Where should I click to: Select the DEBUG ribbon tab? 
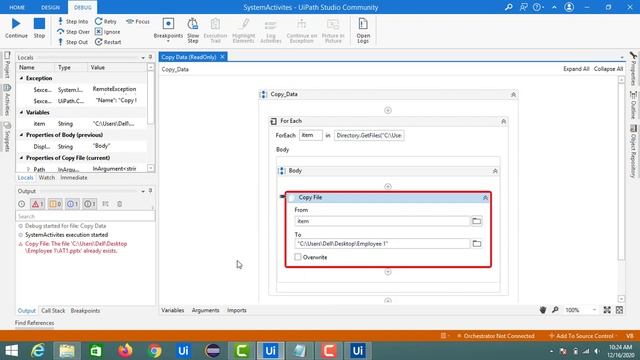point(83,7)
